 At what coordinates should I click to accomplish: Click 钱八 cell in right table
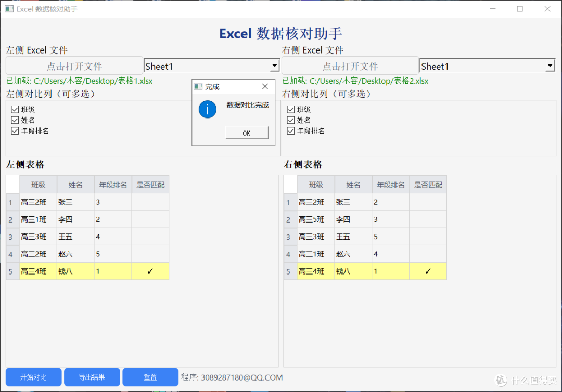coord(353,271)
